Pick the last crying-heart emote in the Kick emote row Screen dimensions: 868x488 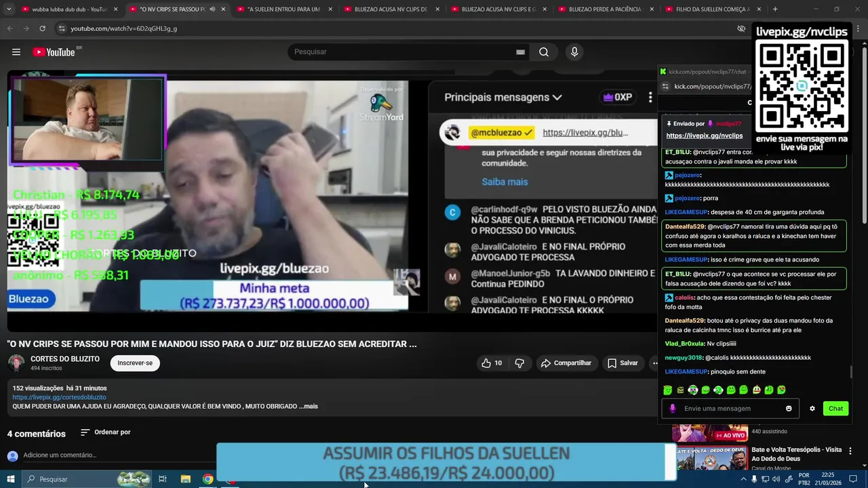[x=781, y=390]
